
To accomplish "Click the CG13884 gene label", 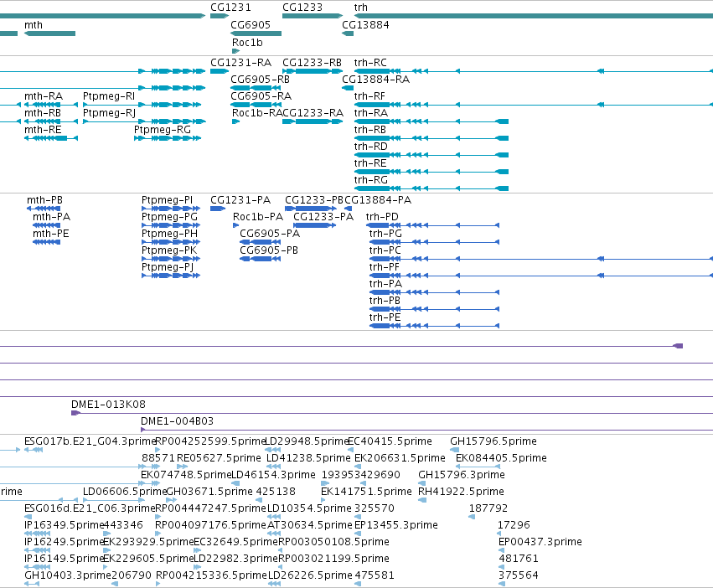I will (365, 25).
